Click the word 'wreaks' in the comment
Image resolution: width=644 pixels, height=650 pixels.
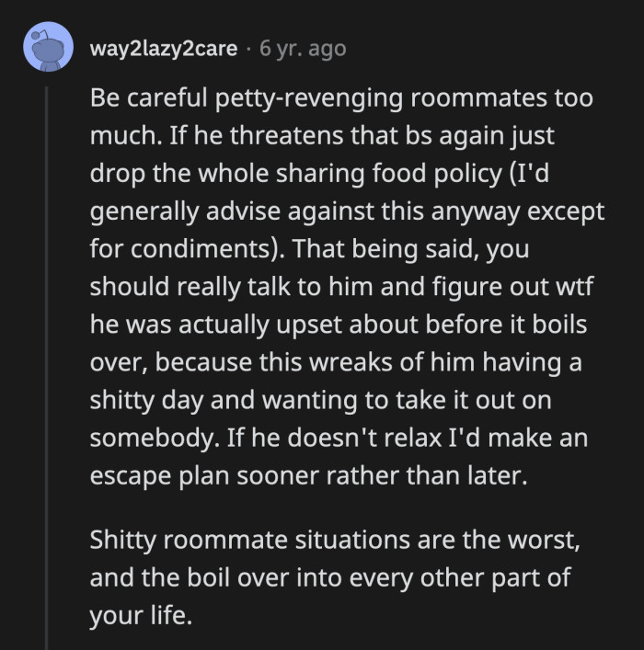click(x=351, y=362)
